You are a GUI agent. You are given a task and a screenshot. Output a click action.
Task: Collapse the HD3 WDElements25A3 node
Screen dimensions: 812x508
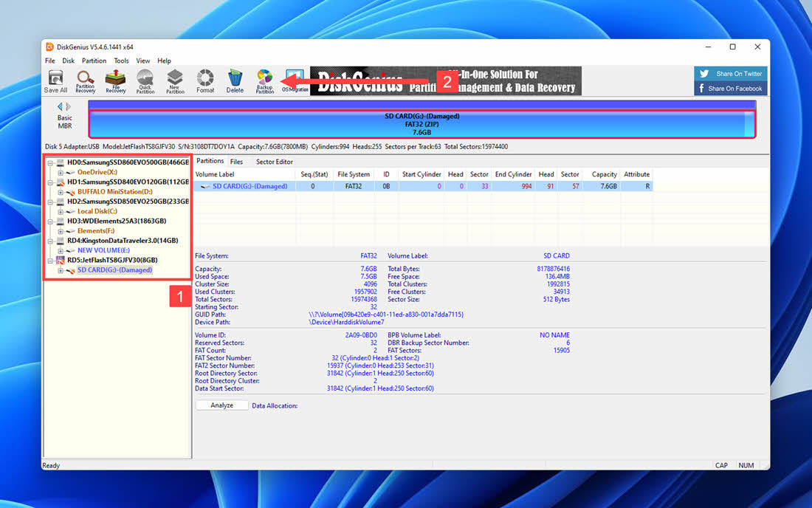(x=50, y=221)
